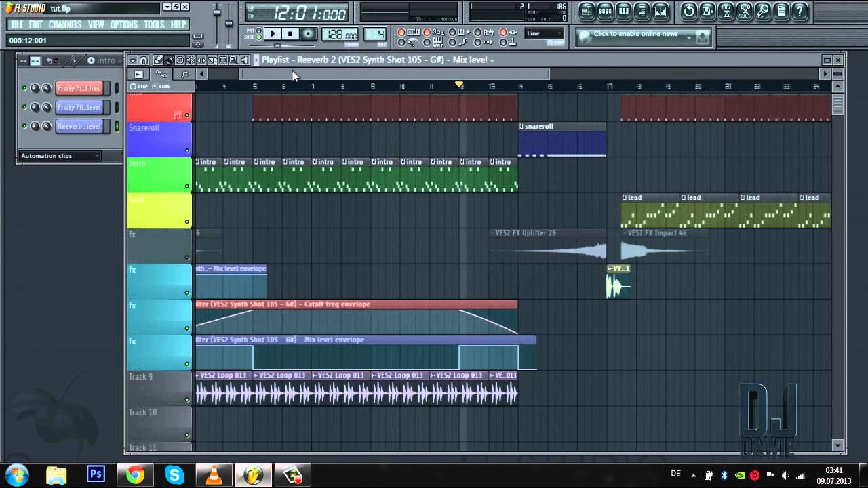
Task: Select the Step mode radio button
Action: click(133, 86)
